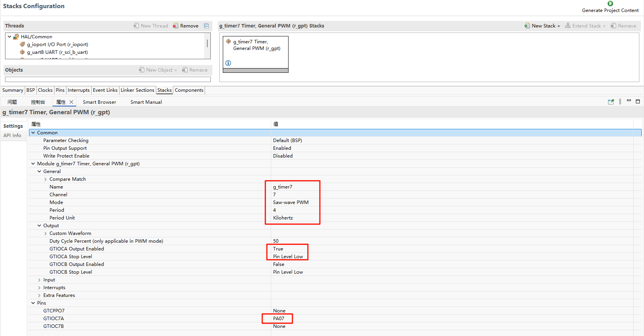
Task: Click the Generate Project Content icon
Action: 610,3
